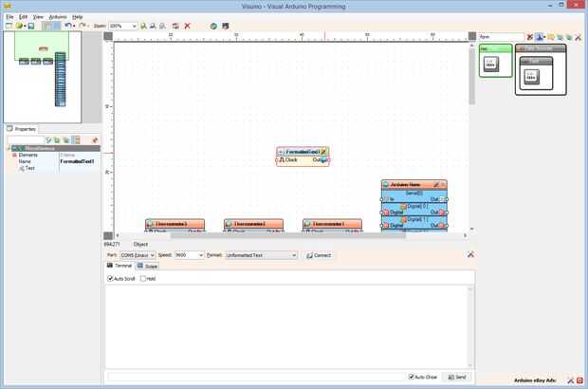Click the serial Connect button
Viewport: 588px width, 389px height.
[x=319, y=255]
